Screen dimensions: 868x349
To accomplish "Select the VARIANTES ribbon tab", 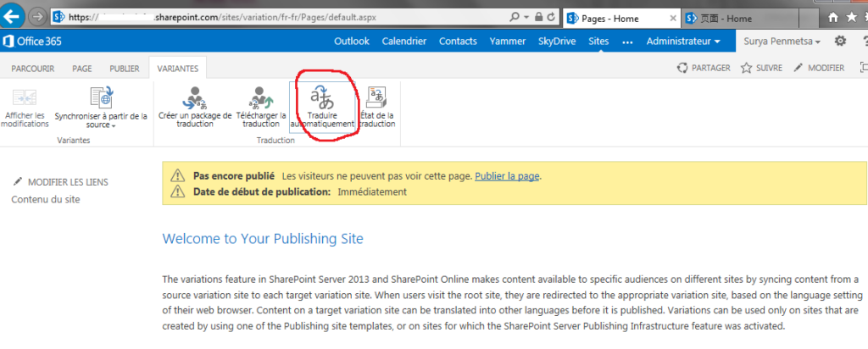I will (x=178, y=68).
